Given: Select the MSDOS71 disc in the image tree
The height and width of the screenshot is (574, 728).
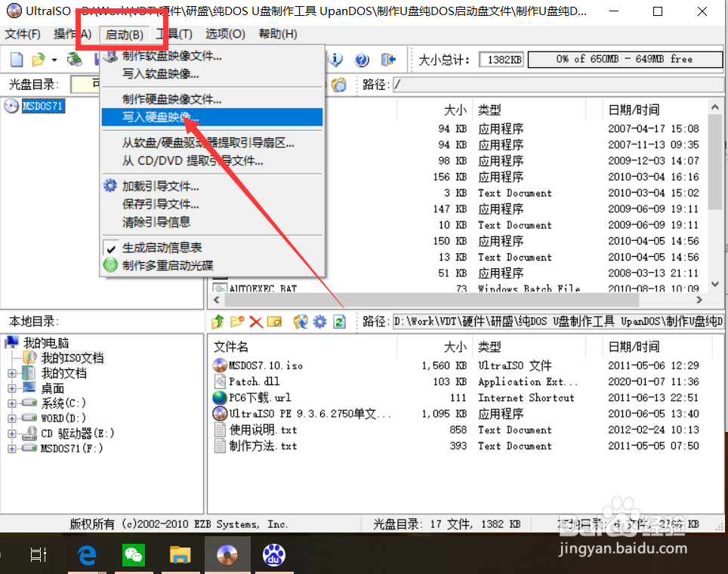Looking at the screenshot, I should coord(43,106).
